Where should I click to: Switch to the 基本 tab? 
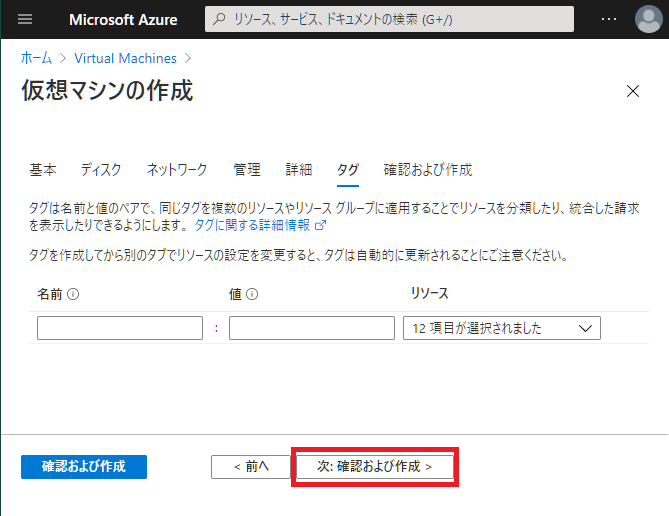coord(43,170)
